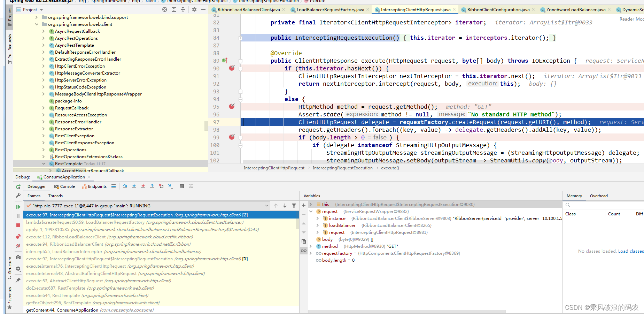Select frame getContent:44, ConsumeApplication
This screenshot has height=314, width=644.
(161, 310)
